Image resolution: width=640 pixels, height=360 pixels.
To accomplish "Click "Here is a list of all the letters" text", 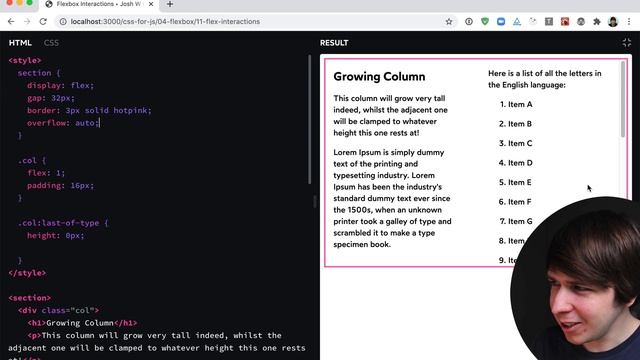I will point(544,79).
